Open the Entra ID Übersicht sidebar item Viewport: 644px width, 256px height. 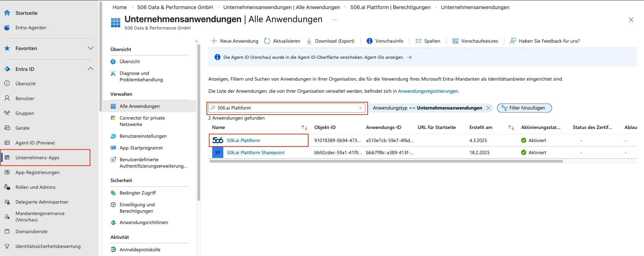[x=26, y=84]
